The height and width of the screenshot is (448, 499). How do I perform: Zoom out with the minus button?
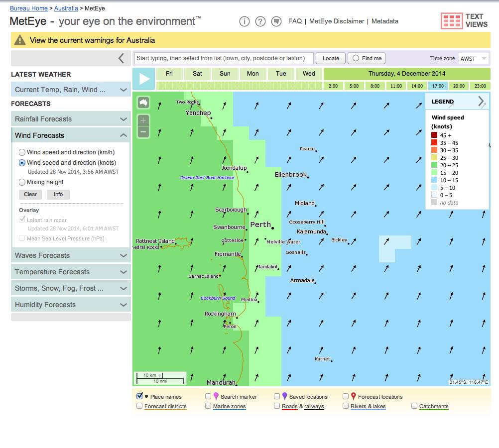143,132
